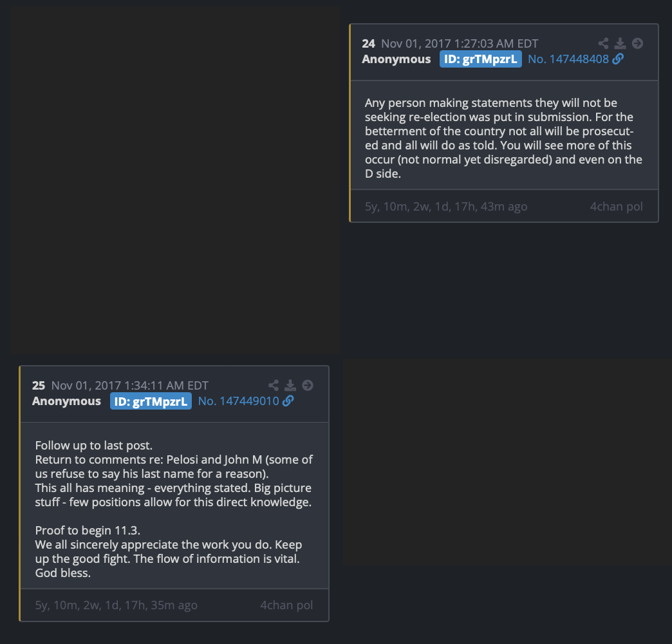Click the post number 25 label
672x644 pixels.
point(39,386)
